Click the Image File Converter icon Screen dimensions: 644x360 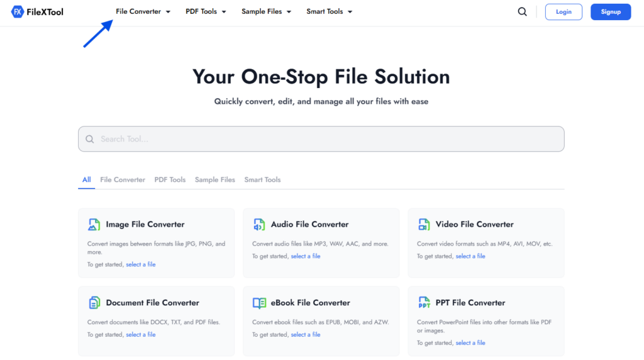point(94,224)
